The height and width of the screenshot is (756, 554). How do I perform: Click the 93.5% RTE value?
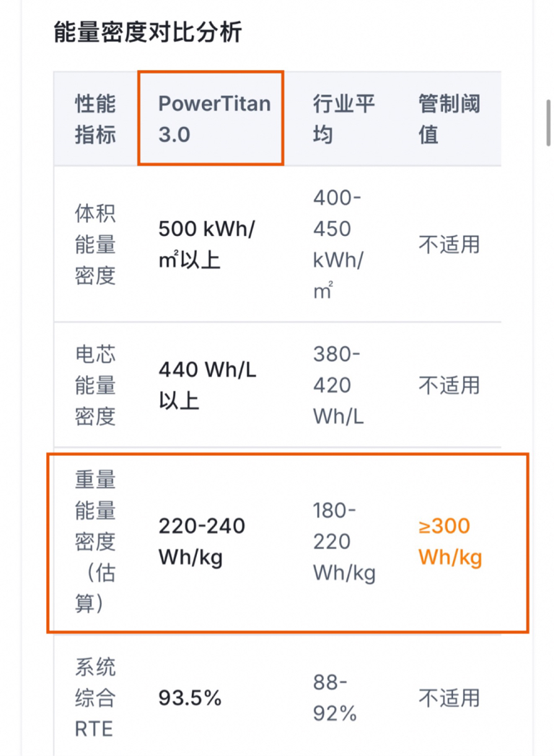190,698
